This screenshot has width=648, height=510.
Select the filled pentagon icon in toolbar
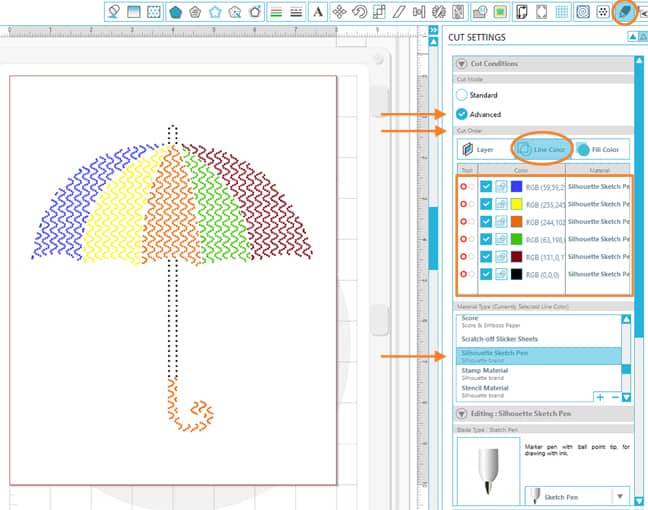(176, 12)
